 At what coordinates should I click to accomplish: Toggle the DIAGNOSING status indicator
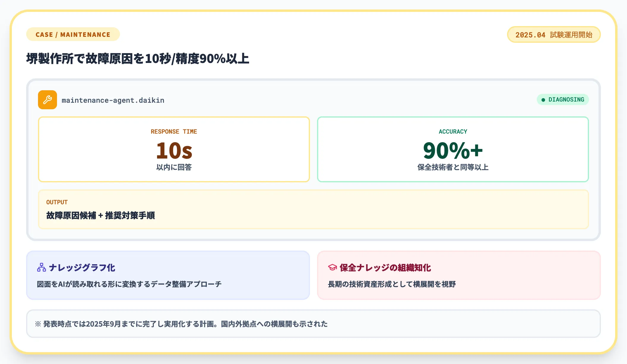(x=563, y=100)
